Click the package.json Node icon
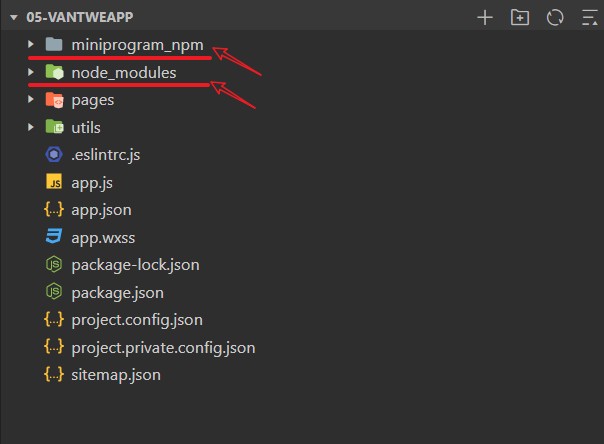 click(54, 293)
